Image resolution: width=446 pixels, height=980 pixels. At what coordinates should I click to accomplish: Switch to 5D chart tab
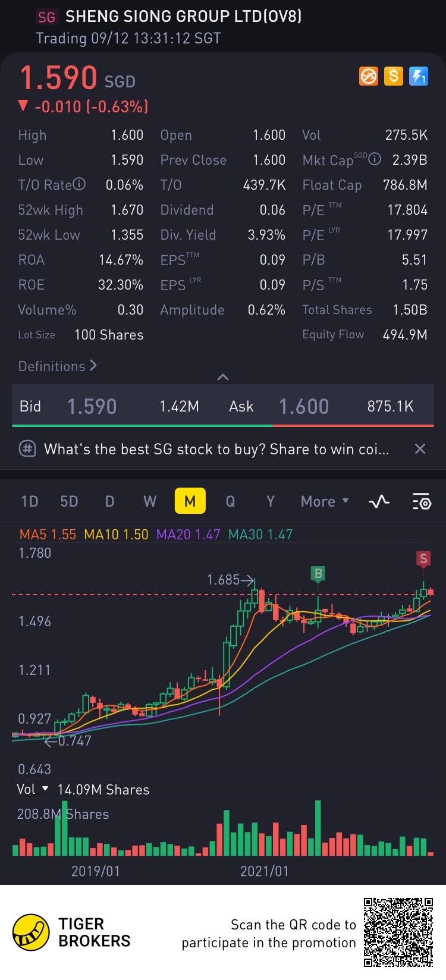(x=69, y=501)
